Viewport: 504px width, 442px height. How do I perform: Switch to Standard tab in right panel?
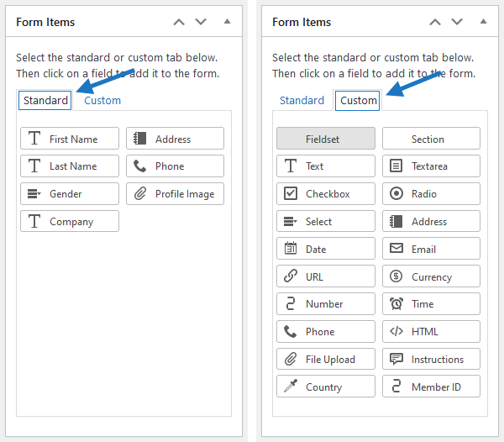pyautogui.click(x=302, y=101)
